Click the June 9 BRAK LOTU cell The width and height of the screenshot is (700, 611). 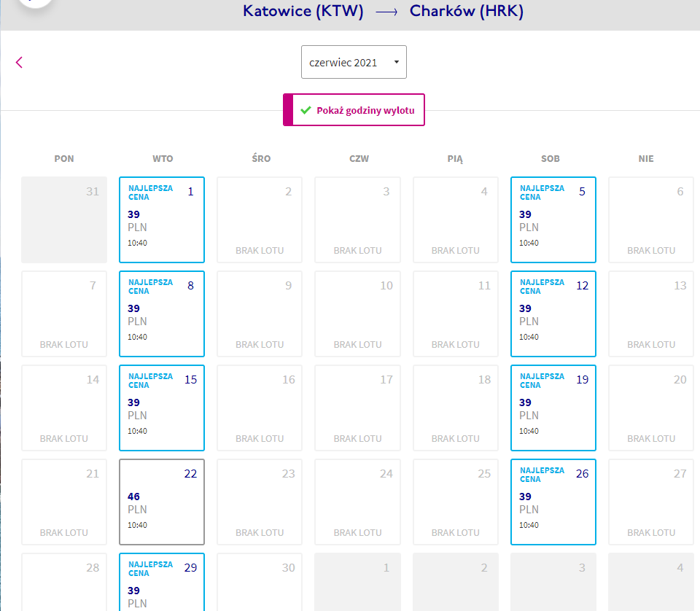(x=260, y=314)
